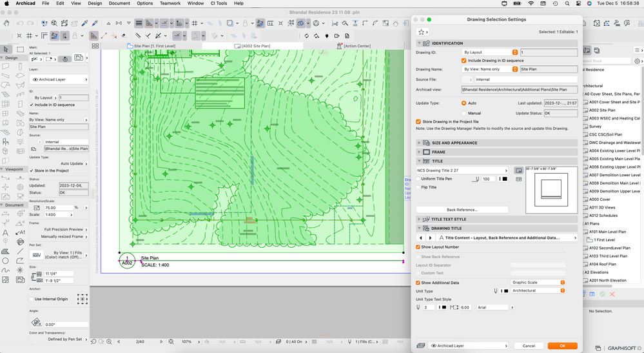Click the Back Reference... button
The width and height of the screenshot is (644, 353).
(x=462, y=210)
